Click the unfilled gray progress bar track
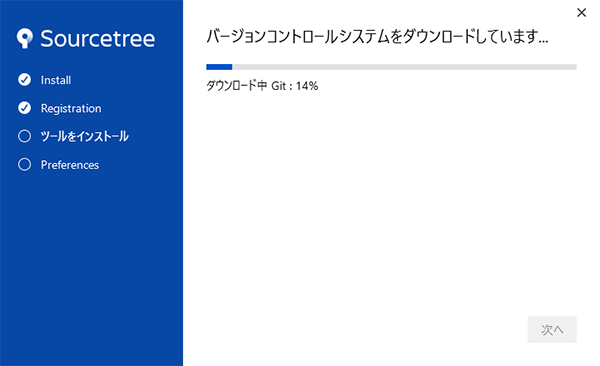This screenshot has width=600, height=366. (x=404, y=67)
